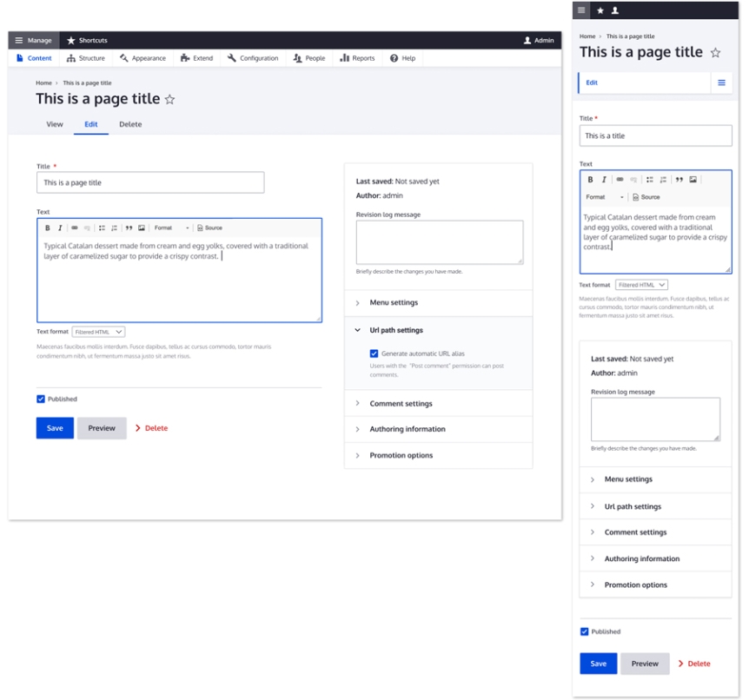
Task: Click Bold icon in wide desktop editor toolbar
Action: pyautogui.click(x=48, y=228)
